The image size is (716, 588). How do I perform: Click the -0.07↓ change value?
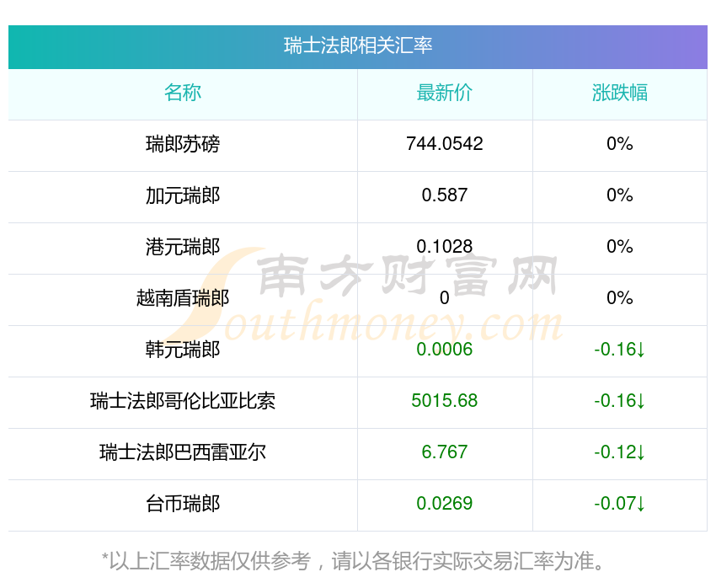[x=619, y=504]
